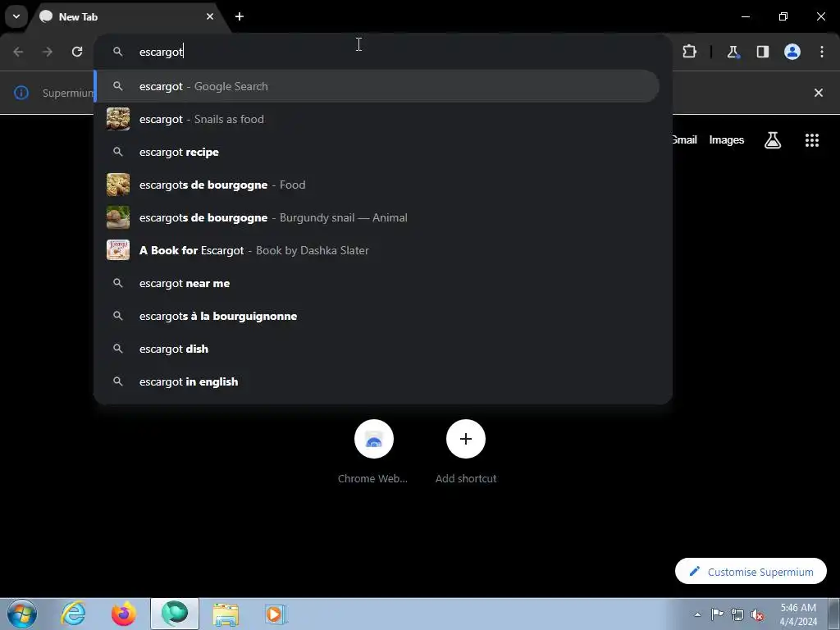Open the Google apps grid

[812, 139]
